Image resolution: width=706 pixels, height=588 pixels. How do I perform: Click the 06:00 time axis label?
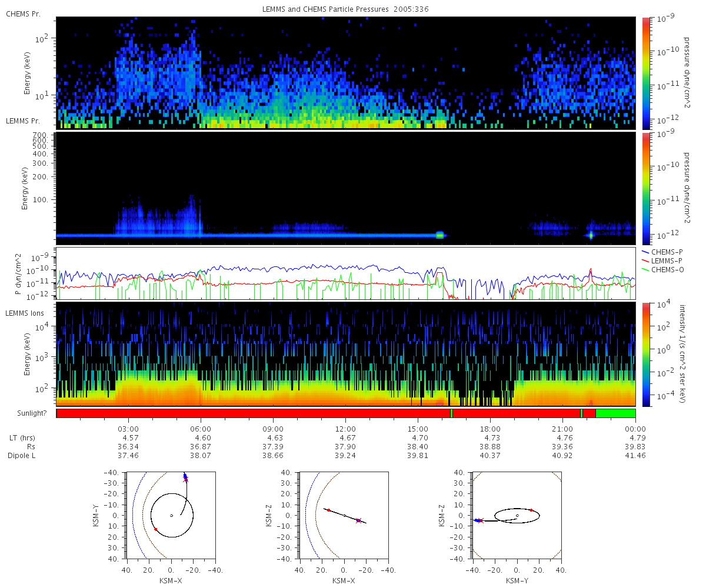(201, 429)
